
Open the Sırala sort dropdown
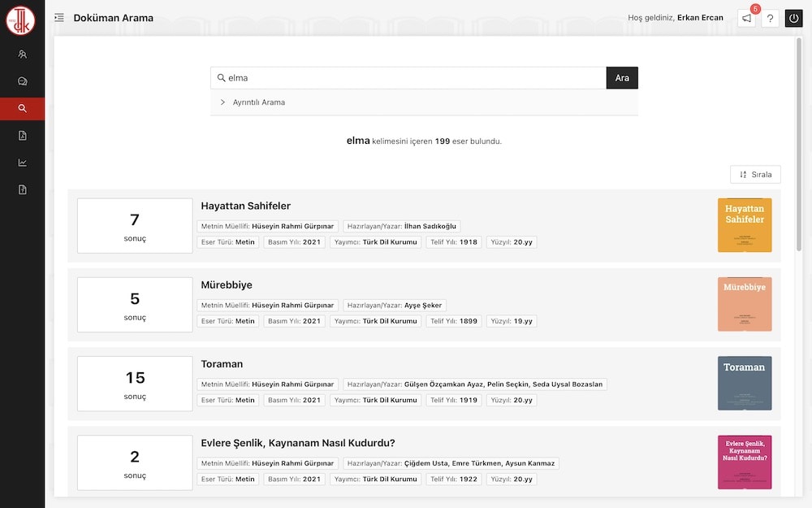755,175
